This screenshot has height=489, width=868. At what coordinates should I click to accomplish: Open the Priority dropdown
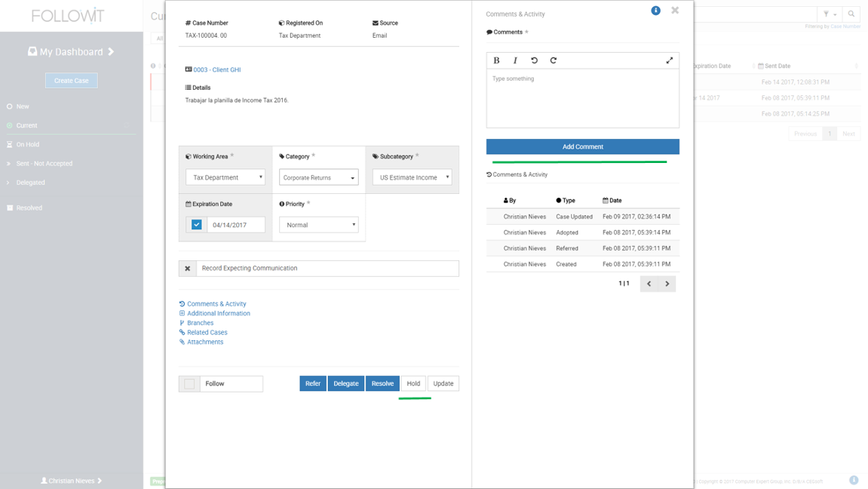(319, 225)
